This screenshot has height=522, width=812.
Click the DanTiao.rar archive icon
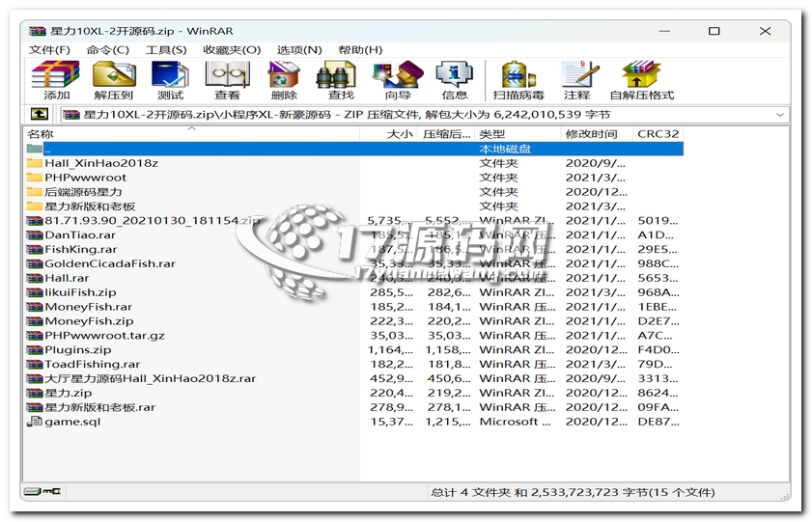click(x=35, y=234)
